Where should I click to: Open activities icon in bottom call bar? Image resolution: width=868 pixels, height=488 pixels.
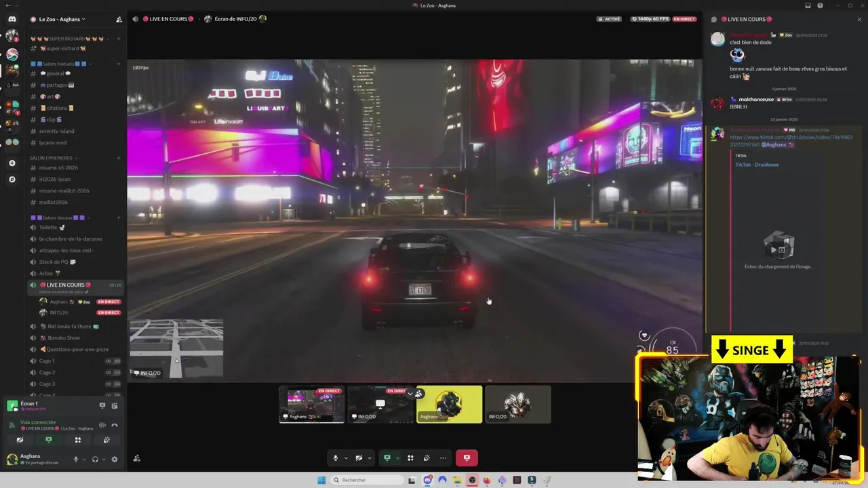click(410, 458)
